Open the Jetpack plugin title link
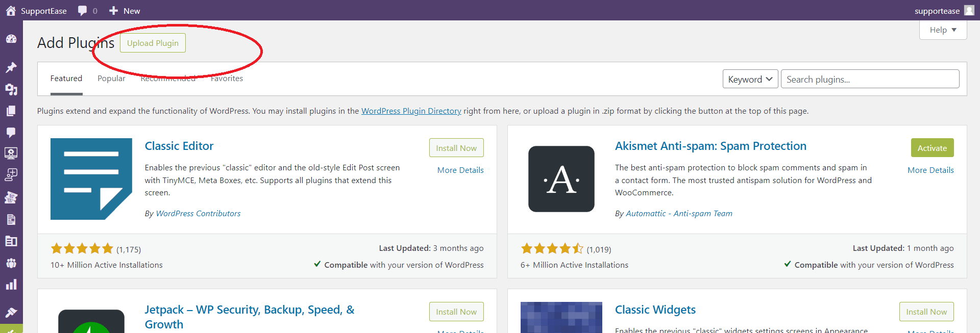Image resolution: width=980 pixels, height=333 pixels. click(250, 317)
